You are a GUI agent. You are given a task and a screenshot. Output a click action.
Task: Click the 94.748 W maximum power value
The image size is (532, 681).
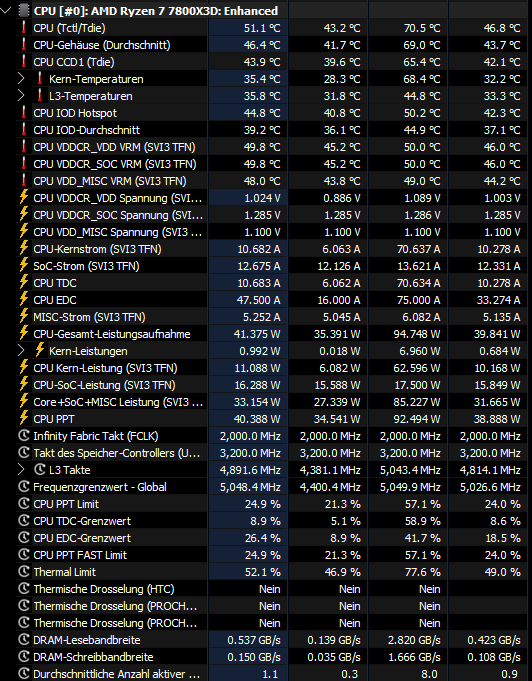(416, 334)
